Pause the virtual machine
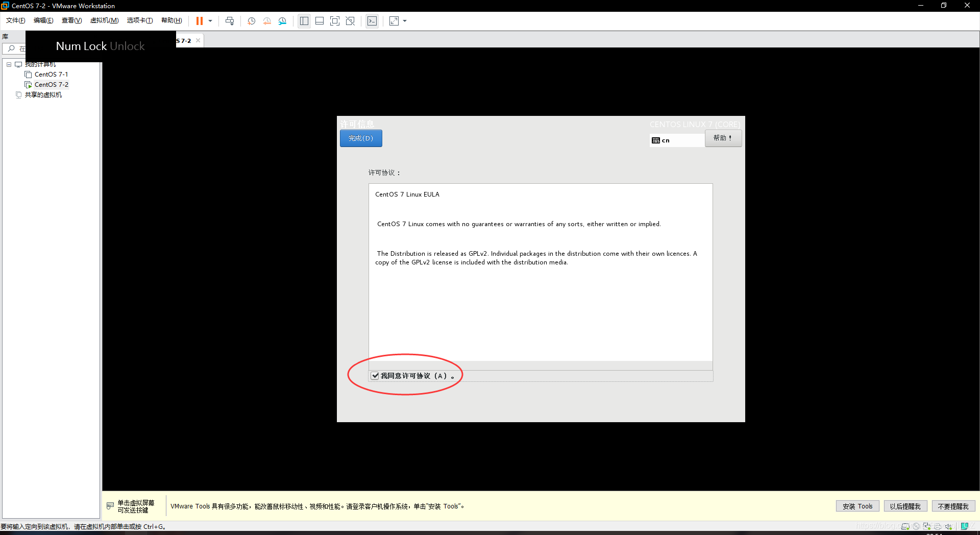 [200, 21]
